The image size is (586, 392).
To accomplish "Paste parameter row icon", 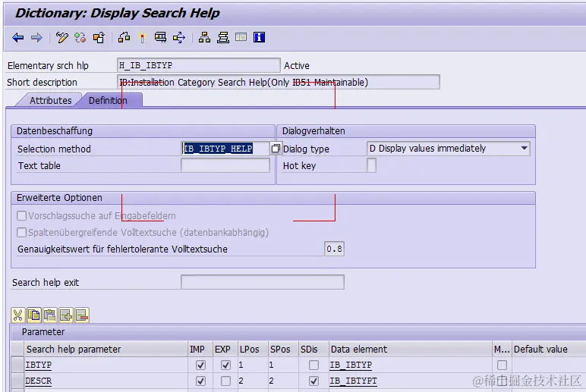I will (x=49, y=315).
